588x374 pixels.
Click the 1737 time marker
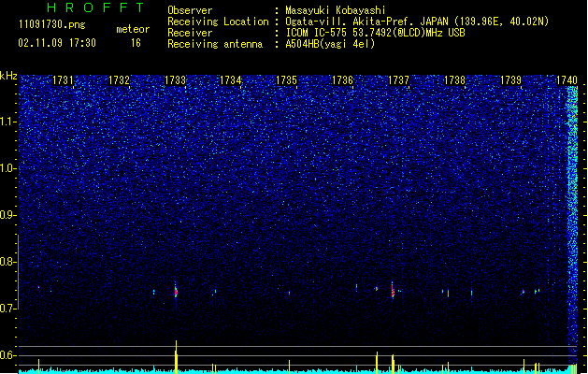[x=398, y=80]
